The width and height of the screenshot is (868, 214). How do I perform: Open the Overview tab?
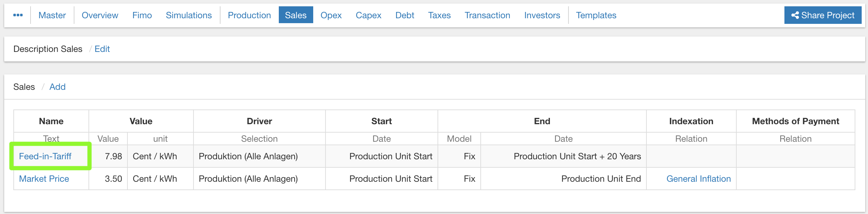pyautogui.click(x=100, y=15)
